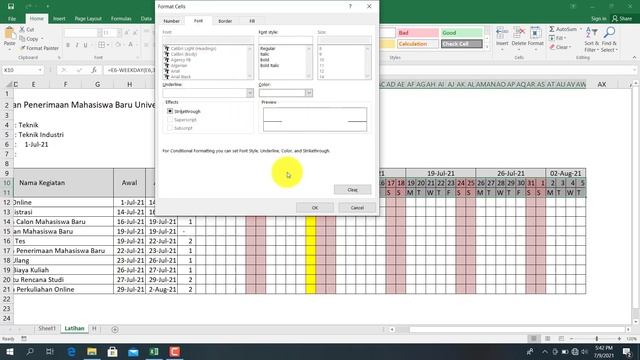Apply the Good cell style
Screen dimensions: 640x360
pyautogui.click(x=461, y=33)
